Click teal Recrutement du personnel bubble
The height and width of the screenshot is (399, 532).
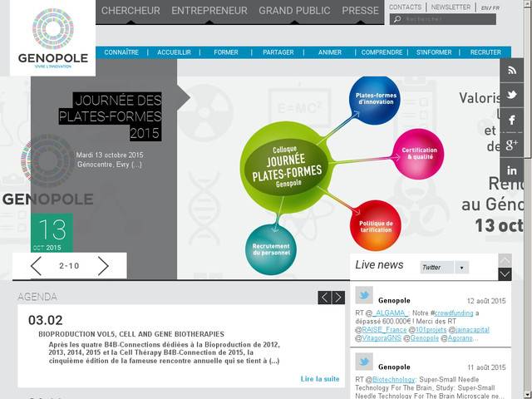point(271,249)
